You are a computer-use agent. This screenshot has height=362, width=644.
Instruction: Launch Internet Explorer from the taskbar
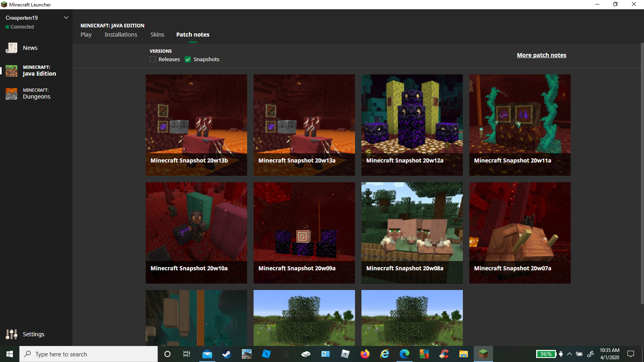[x=385, y=354]
